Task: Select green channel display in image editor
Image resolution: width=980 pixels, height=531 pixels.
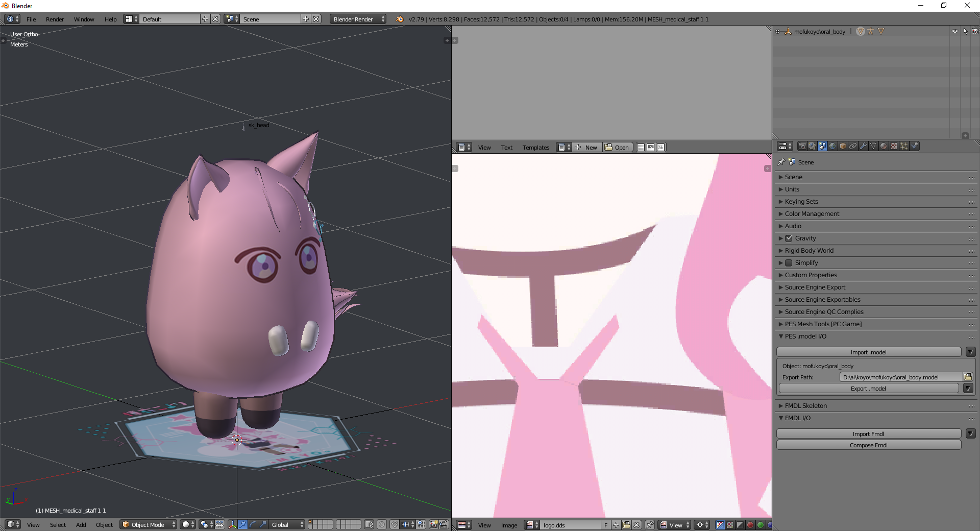Action: click(761, 525)
